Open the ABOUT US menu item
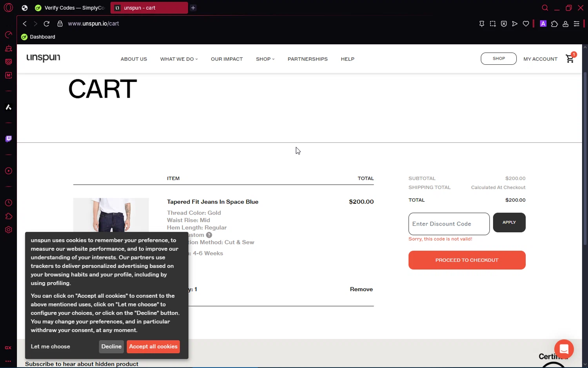The width and height of the screenshot is (588, 368). click(x=134, y=59)
